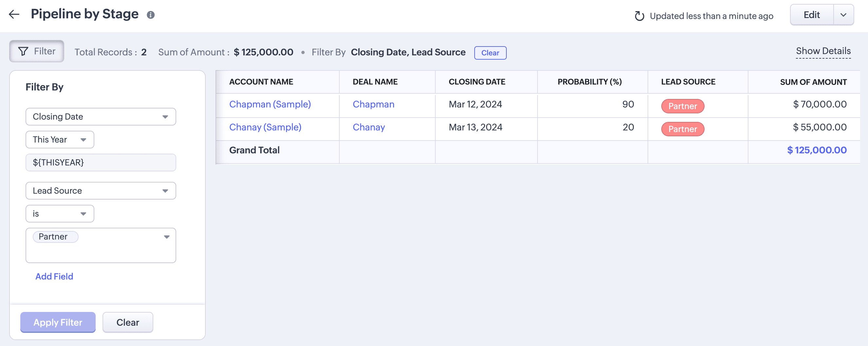
Task: Click the Show Details link
Action: tap(823, 51)
